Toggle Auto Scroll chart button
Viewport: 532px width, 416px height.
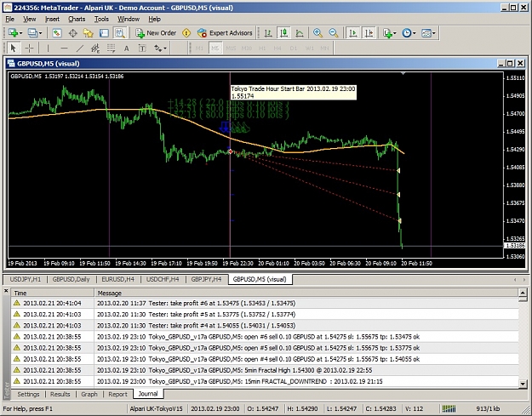click(353, 33)
